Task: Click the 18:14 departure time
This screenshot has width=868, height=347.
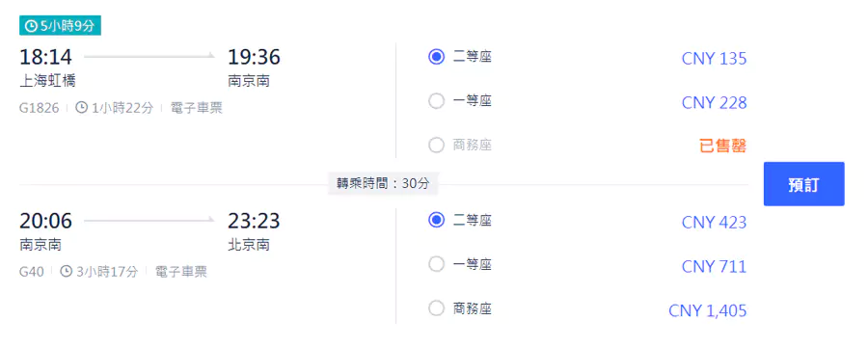Action: pyautogui.click(x=45, y=57)
